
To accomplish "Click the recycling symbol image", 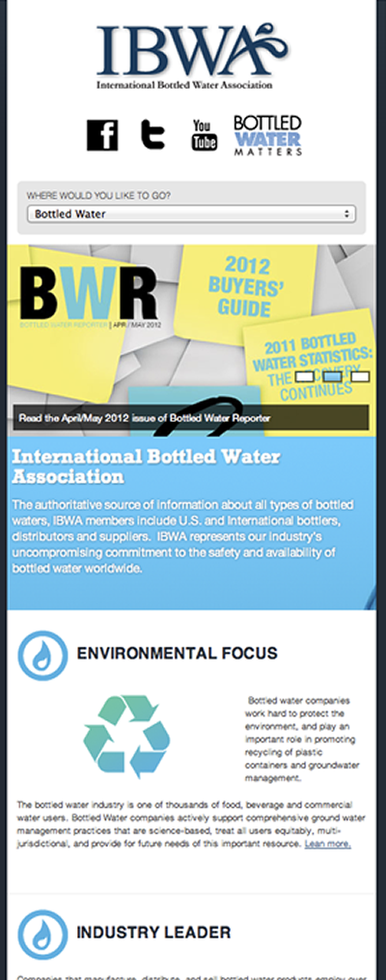I will [127, 737].
